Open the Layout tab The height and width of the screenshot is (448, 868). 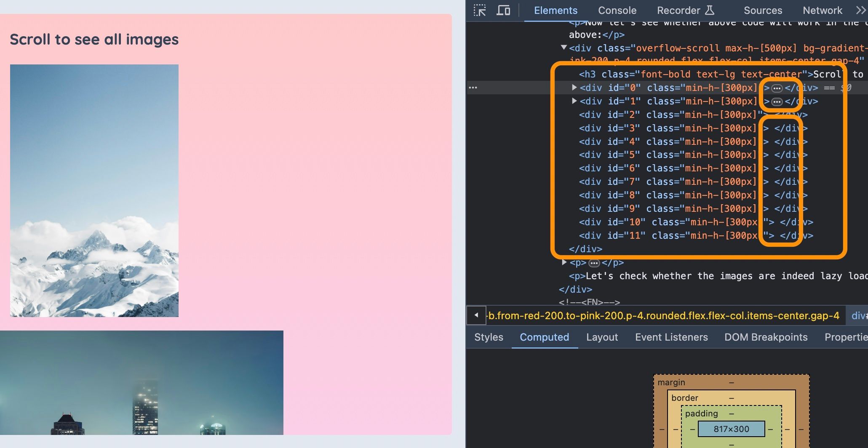click(x=602, y=337)
